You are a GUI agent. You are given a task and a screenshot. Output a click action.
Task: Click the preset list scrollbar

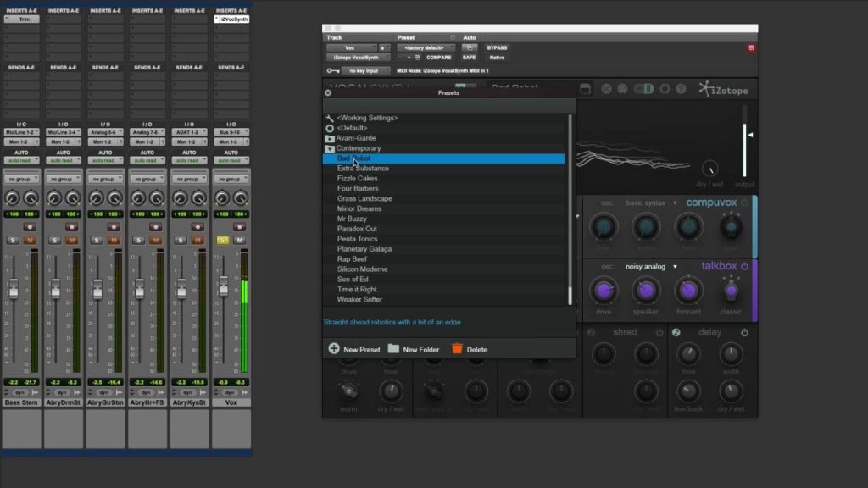point(569,210)
